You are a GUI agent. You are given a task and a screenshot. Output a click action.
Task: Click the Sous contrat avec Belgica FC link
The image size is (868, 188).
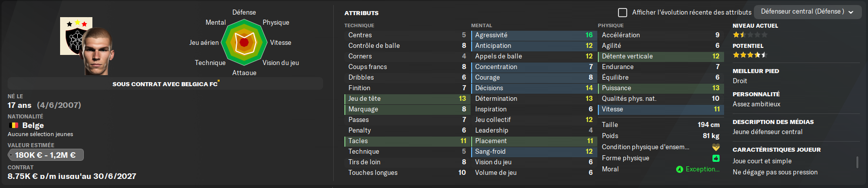[x=165, y=84]
